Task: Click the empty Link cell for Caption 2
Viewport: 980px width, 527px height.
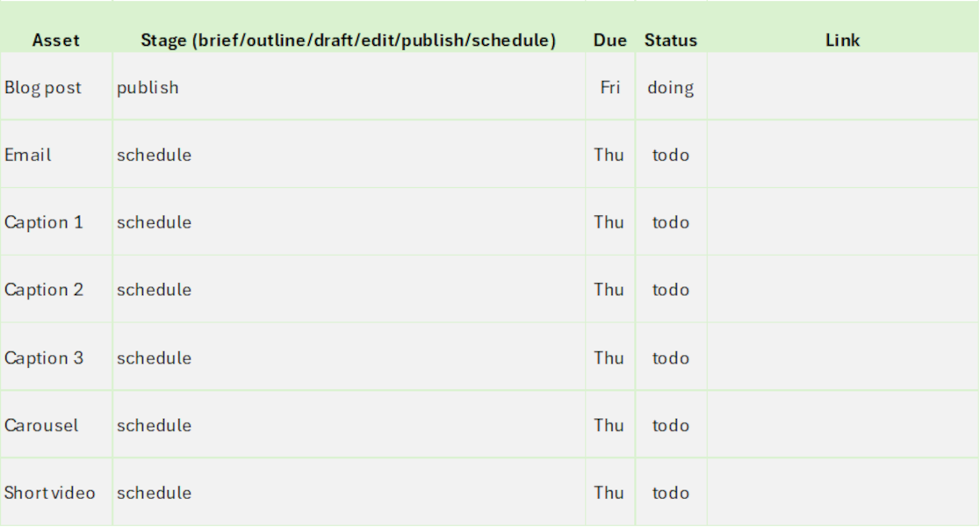Action: pos(842,289)
